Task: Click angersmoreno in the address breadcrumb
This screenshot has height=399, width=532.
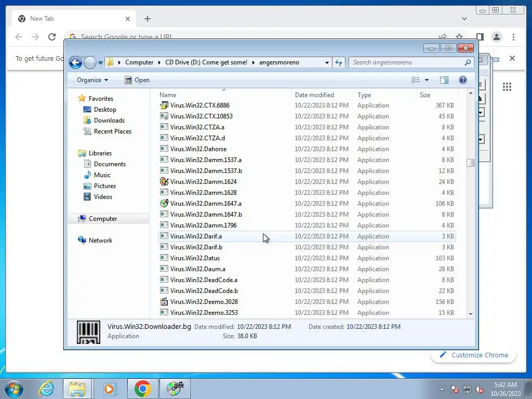Action: click(x=279, y=62)
